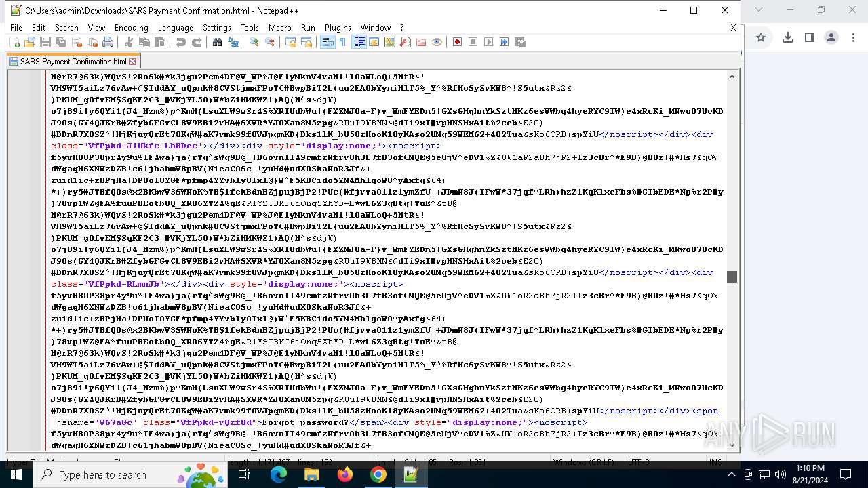
Task: Open the View menu
Action: click(x=96, y=28)
